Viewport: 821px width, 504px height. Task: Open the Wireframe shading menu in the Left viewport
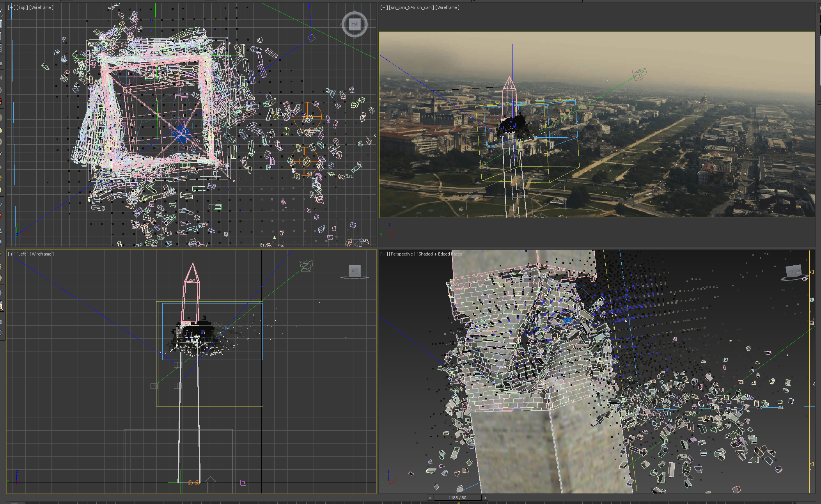click(x=42, y=254)
